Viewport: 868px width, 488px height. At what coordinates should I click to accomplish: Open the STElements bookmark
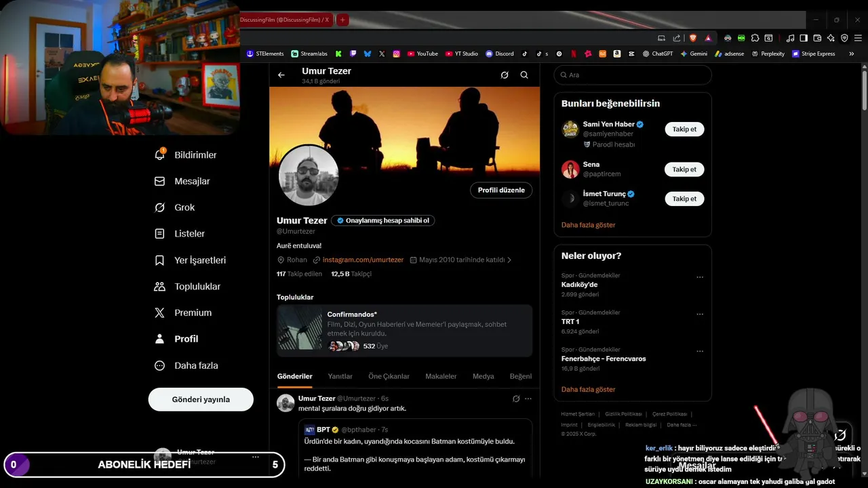265,54
